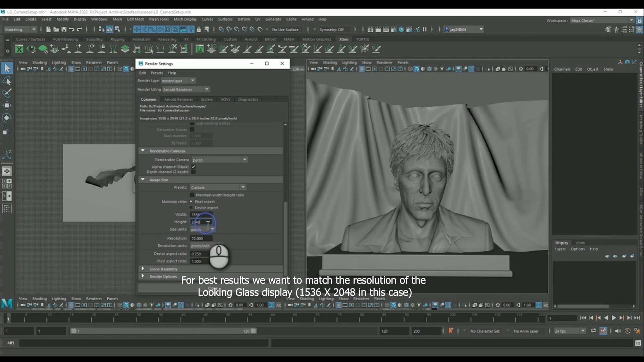Uncheck Alpha channel (Mask)
Image resolution: width=644 pixels, height=362 pixels.
click(194, 167)
